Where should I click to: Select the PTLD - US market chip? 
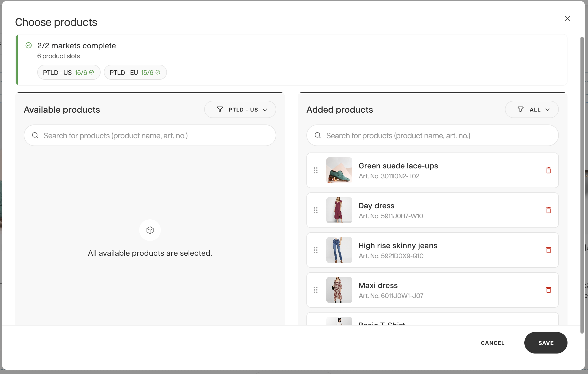(69, 72)
